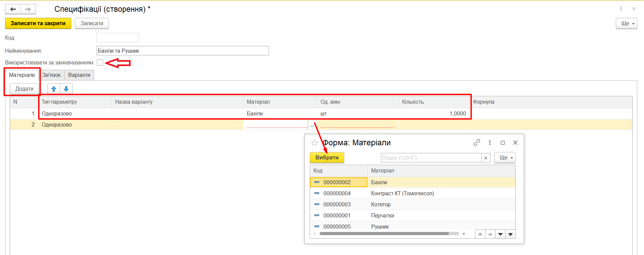
Task: Click the back navigation arrow
Action: 13,9
